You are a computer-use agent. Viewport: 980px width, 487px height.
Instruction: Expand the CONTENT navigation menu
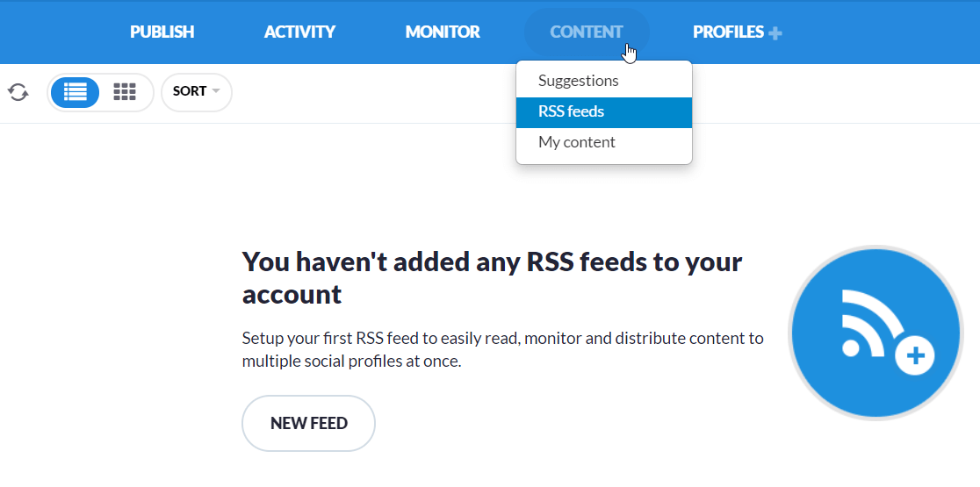click(587, 32)
